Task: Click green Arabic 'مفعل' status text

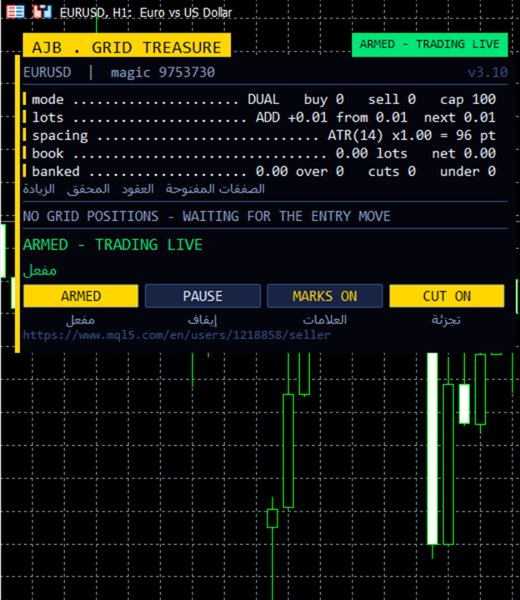Action: click(40, 271)
